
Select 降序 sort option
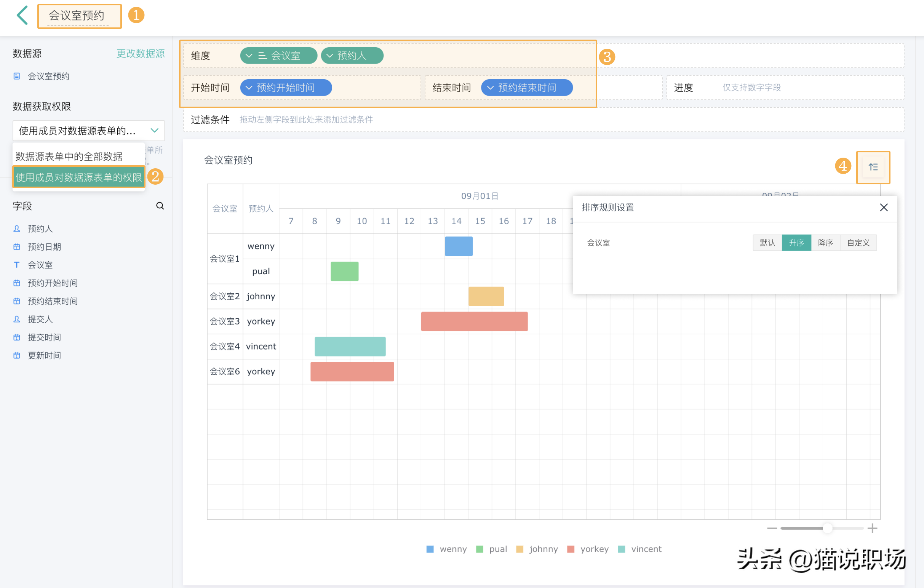[x=825, y=243]
